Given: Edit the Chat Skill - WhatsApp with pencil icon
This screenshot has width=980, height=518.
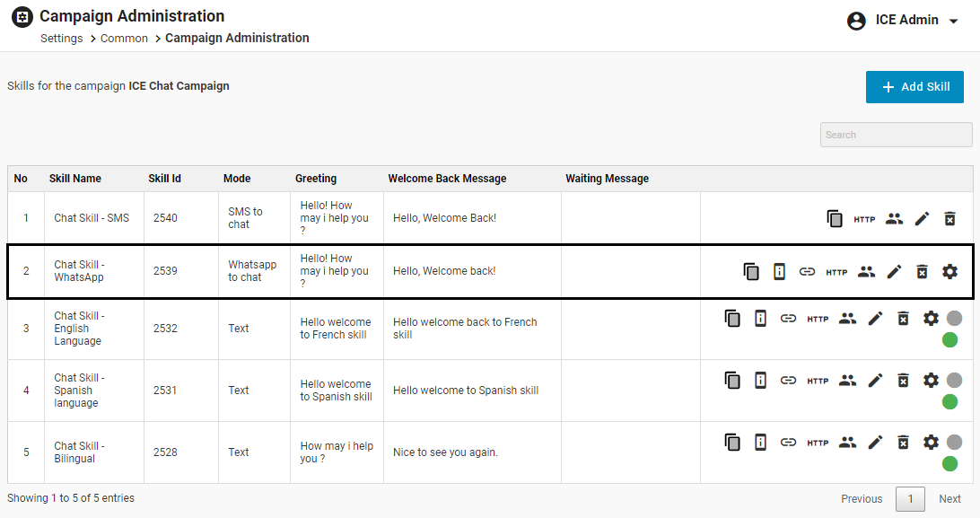Looking at the screenshot, I should coord(894,271).
